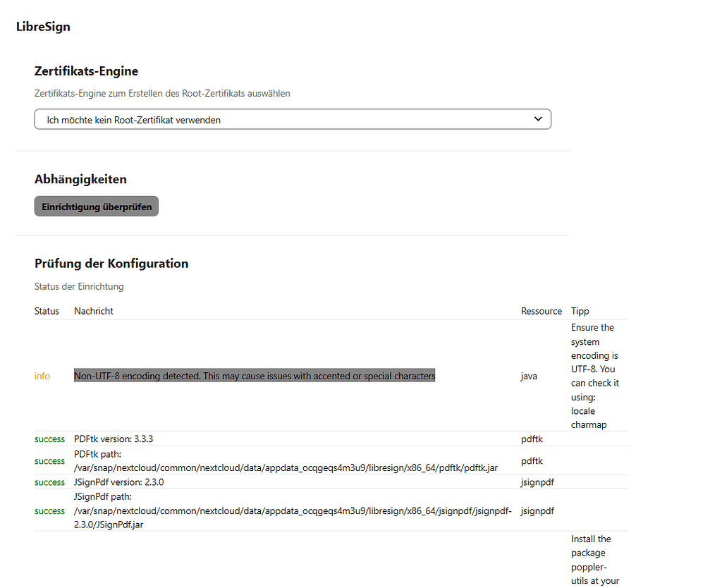Click the LibreSign heading

pyautogui.click(x=43, y=27)
